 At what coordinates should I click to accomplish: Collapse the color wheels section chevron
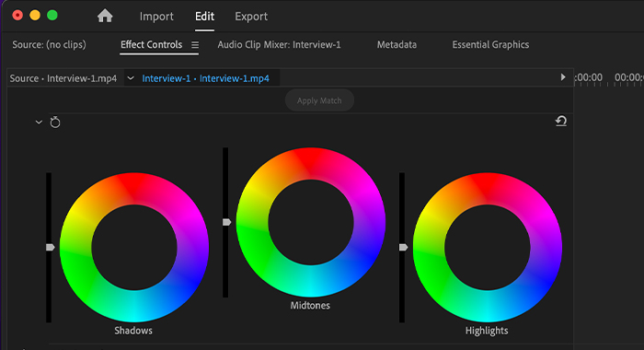point(39,122)
